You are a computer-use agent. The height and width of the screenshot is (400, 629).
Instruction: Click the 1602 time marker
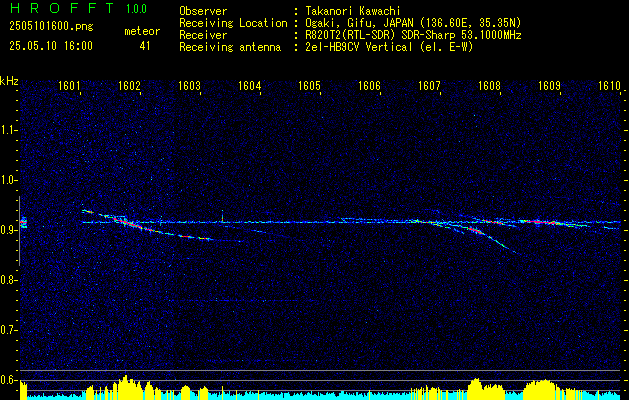[130, 85]
